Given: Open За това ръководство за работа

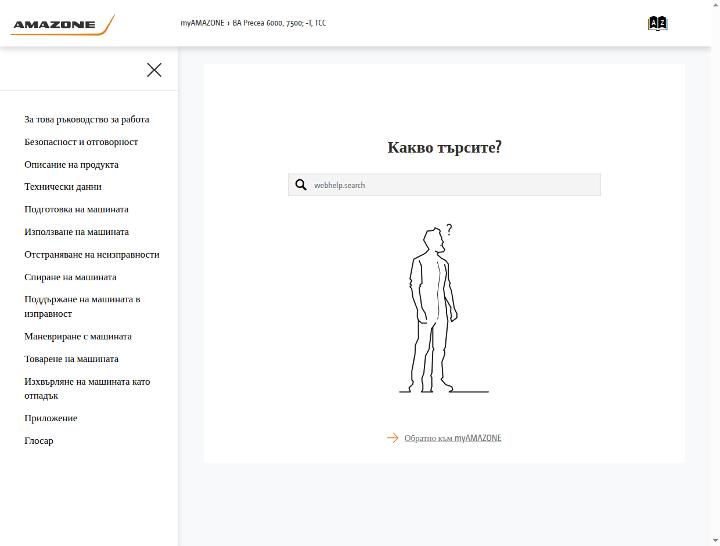Looking at the screenshot, I should 87,119.
